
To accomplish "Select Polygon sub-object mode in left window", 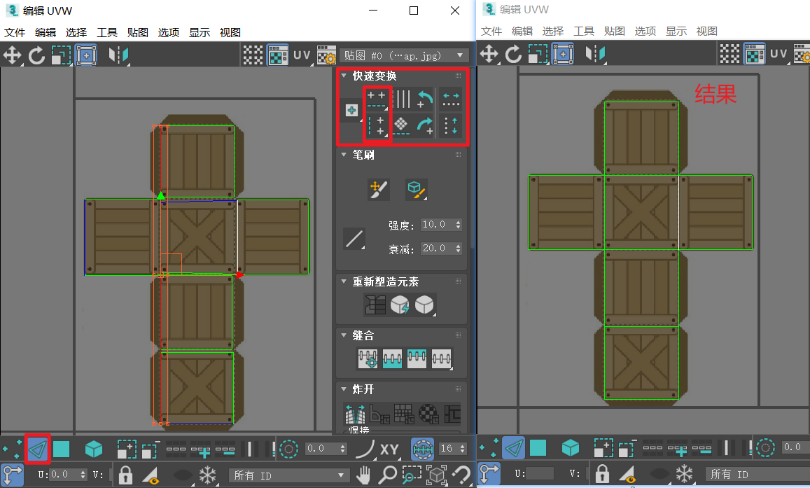I will [x=62, y=449].
